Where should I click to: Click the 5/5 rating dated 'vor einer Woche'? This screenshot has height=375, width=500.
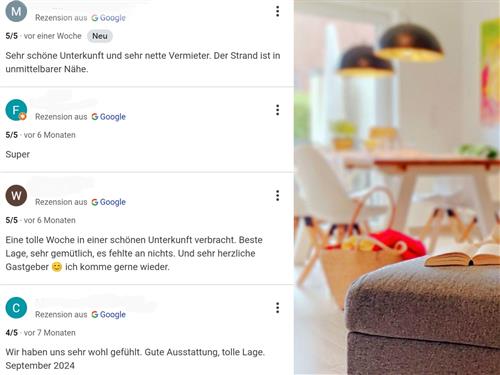(x=12, y=36)
